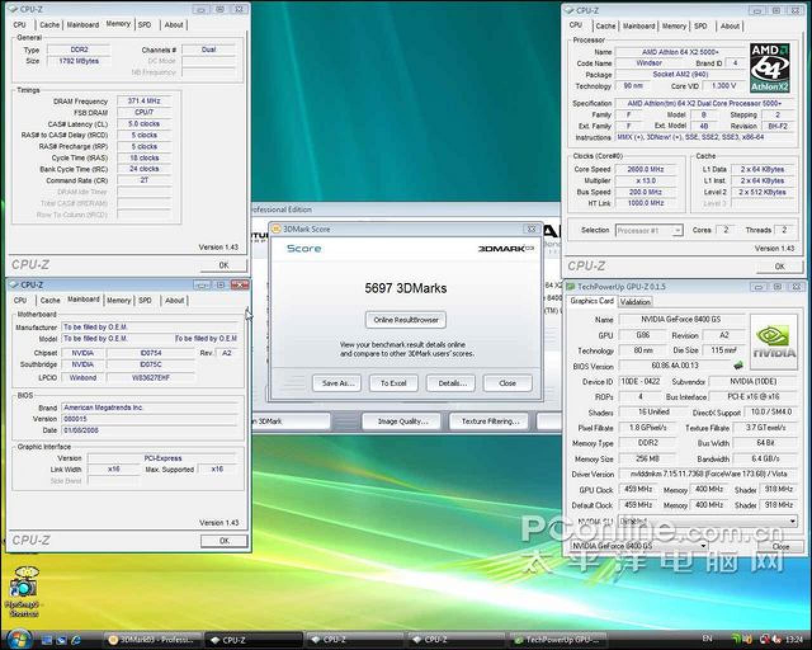Image resolution: width=812 pixels, height=650 pixels.
Task: Expand the NVIDIA SLI dropdown in GPU-Z
Action: [707, 521]
